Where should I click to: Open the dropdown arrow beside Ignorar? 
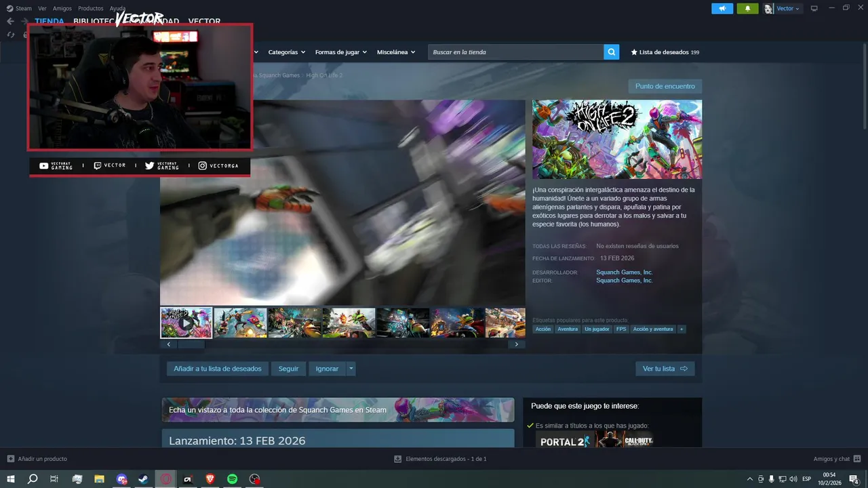coord(351,369)
